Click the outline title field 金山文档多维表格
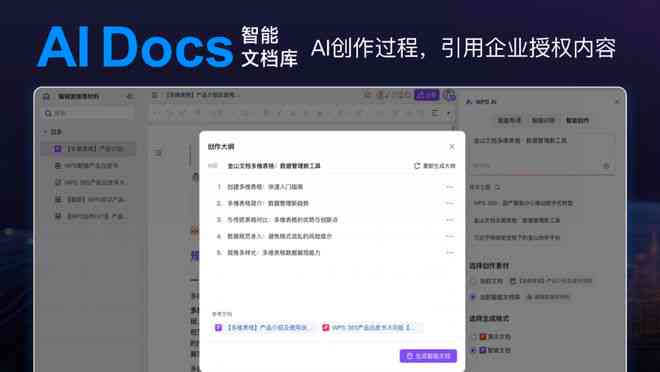The height and width of the screenshot is (372, 660). 274,166
